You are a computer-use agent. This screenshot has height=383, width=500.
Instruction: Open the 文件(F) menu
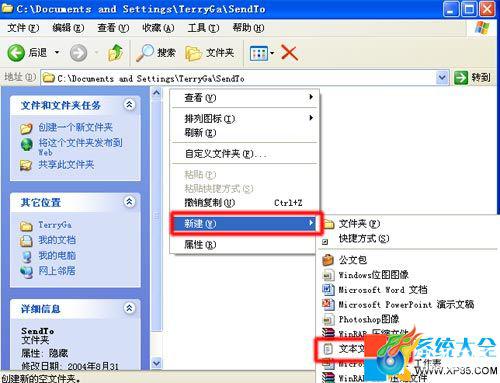coord(23,28)
